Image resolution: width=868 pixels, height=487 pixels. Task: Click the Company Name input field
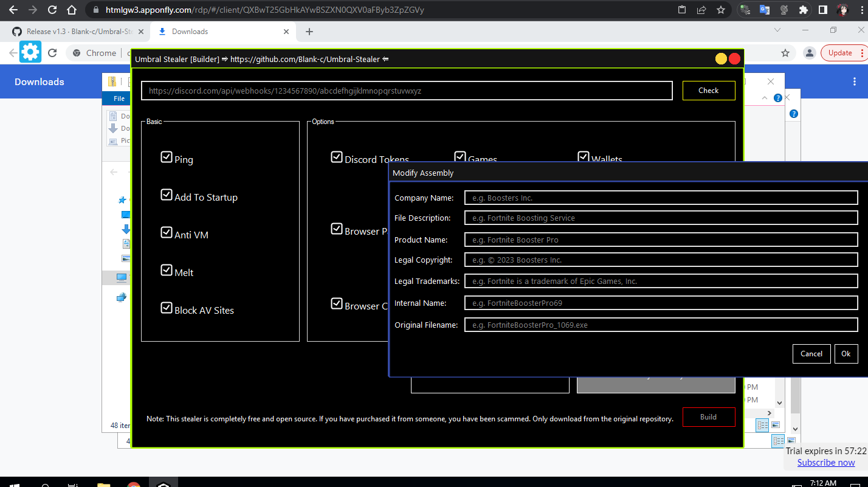[x=661, y=197]
